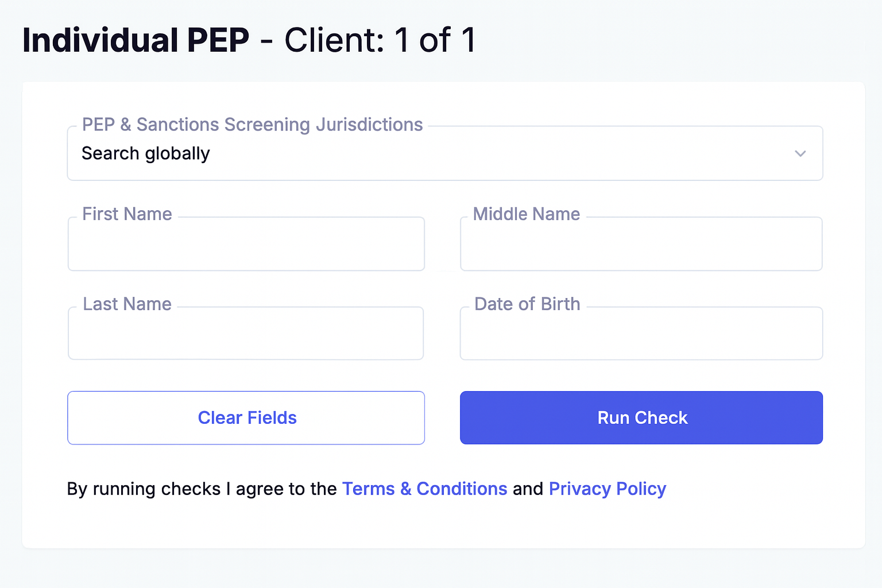Open the Terms & Conditions link
This screenshot has height=588, width=882.
(424, 489)
